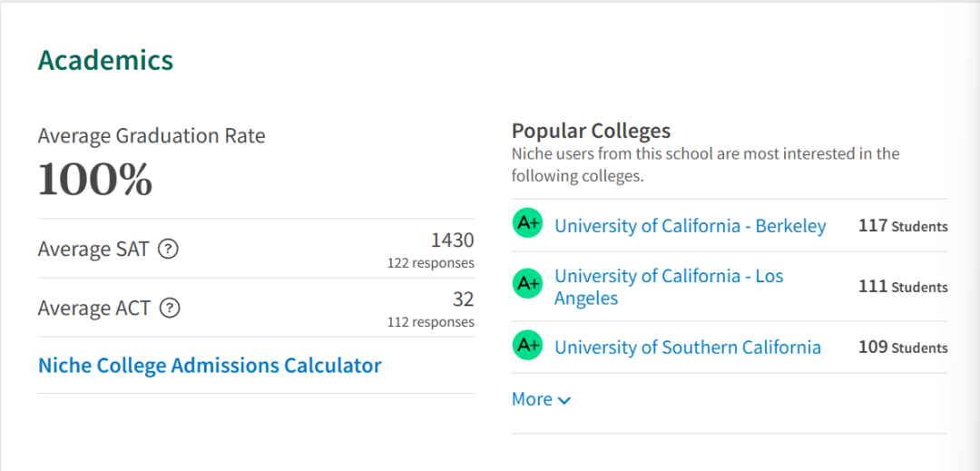The width and height of the screenshot is (980, 471).
Task: Click the 32 average ACT score
Action: tap(463, 299)
